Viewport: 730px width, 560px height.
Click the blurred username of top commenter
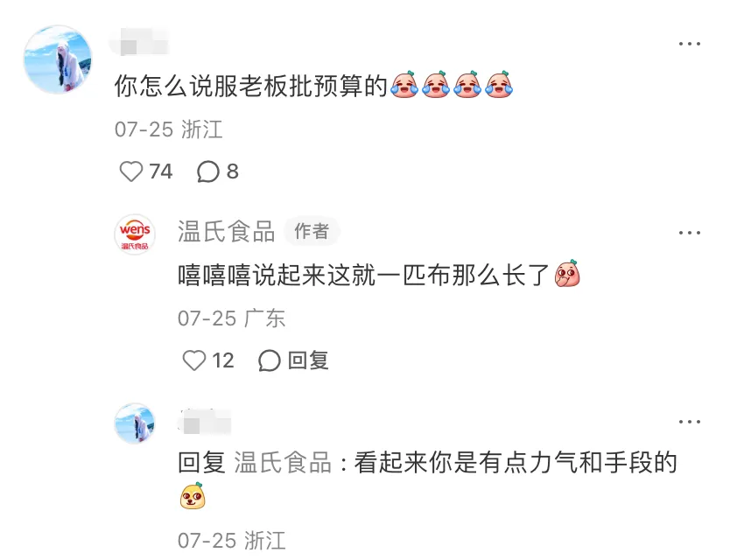[x=138, y=42]
